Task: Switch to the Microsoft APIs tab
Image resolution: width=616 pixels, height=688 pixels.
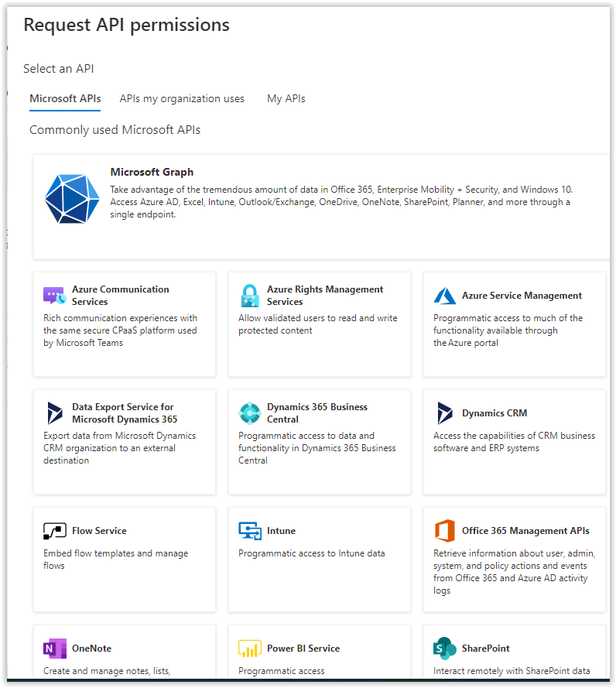Action: [65, 99]
